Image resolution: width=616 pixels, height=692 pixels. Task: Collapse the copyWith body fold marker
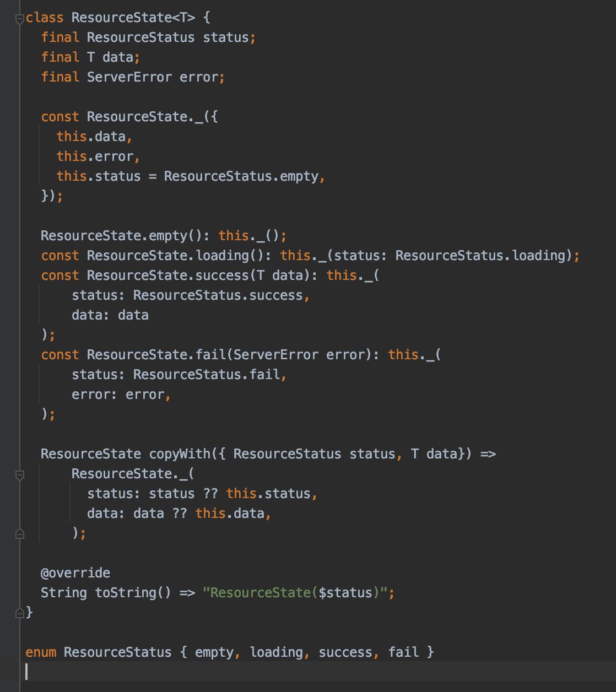20,474
